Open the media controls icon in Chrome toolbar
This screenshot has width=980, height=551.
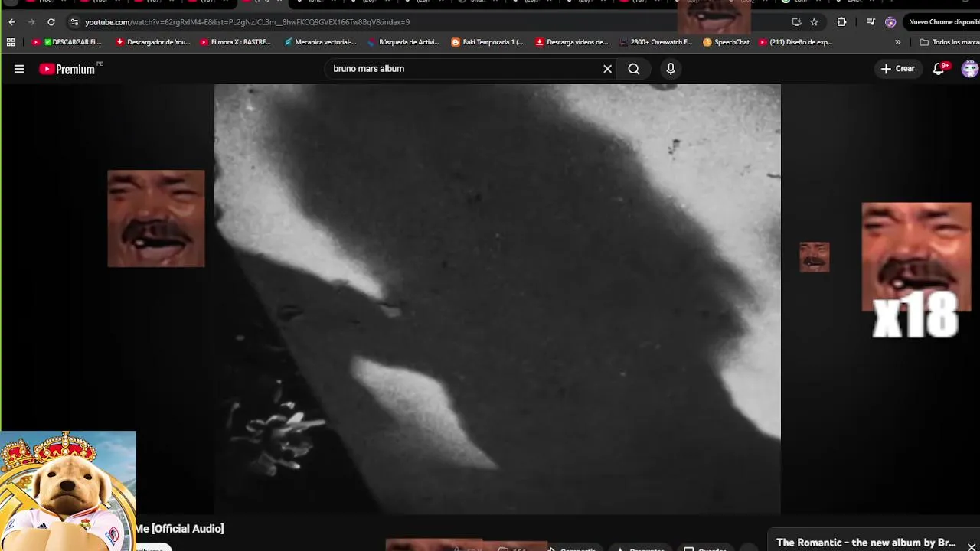[871, 22]
